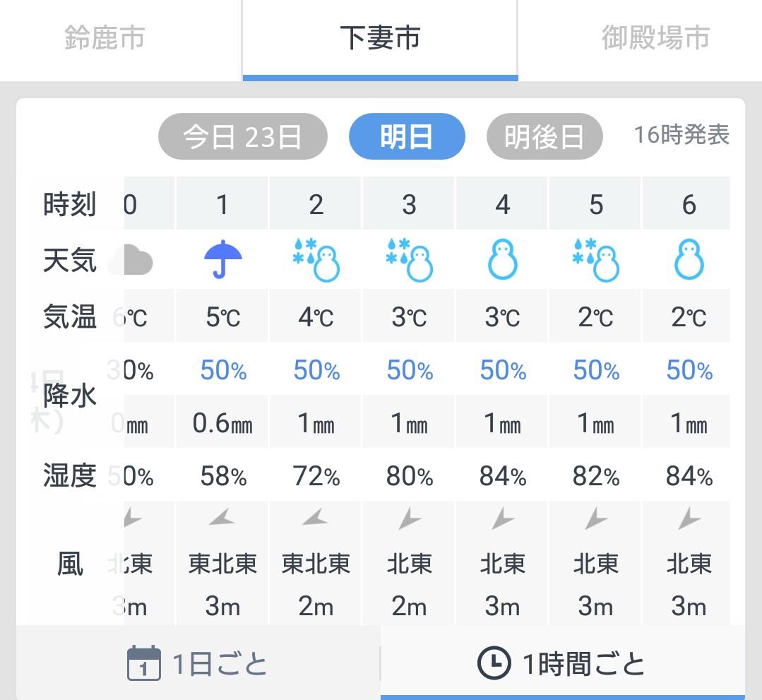Click the 50% precipitation chance at 3時
The width and height of the screenshot is (762, 700).
tap(409, 370)
